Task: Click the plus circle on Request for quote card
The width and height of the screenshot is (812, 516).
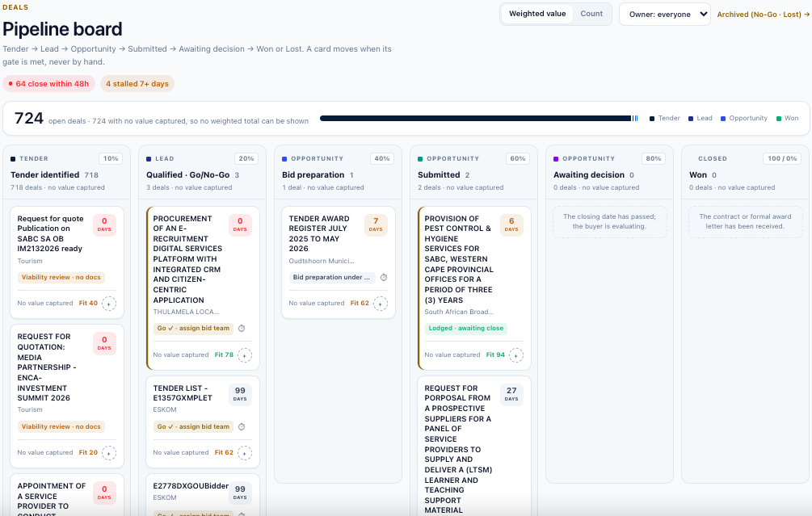Action: [x=109, y=304]
